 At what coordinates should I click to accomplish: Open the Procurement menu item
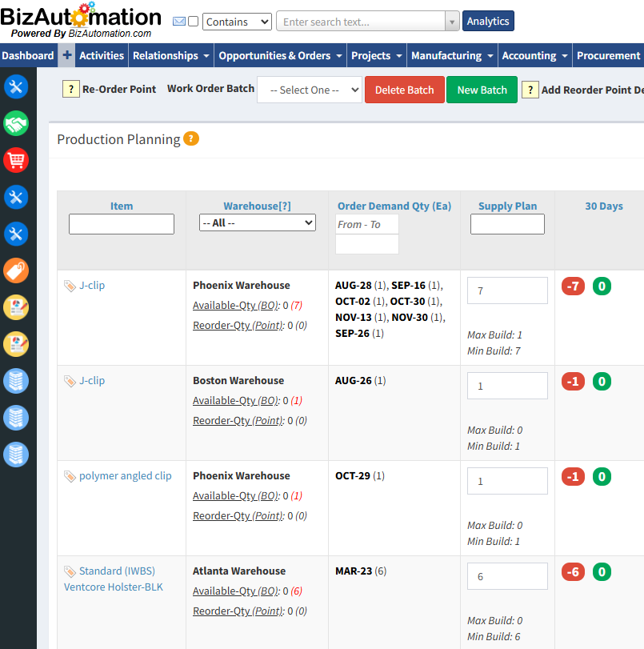pos(608,55)
